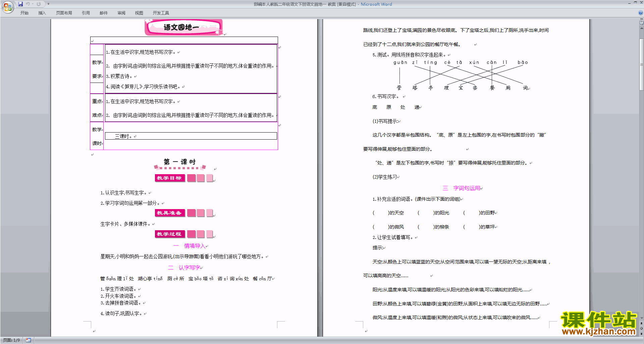Expand Customize Quick Access Toolbar menu
This screenshot has width=644, height=344.
48,4
